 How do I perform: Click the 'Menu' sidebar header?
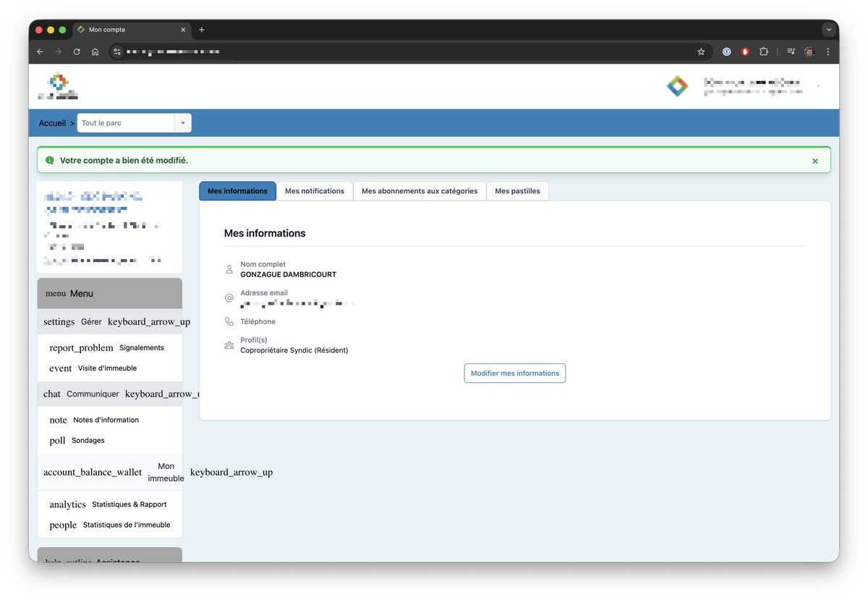click(x=110, y=293)
